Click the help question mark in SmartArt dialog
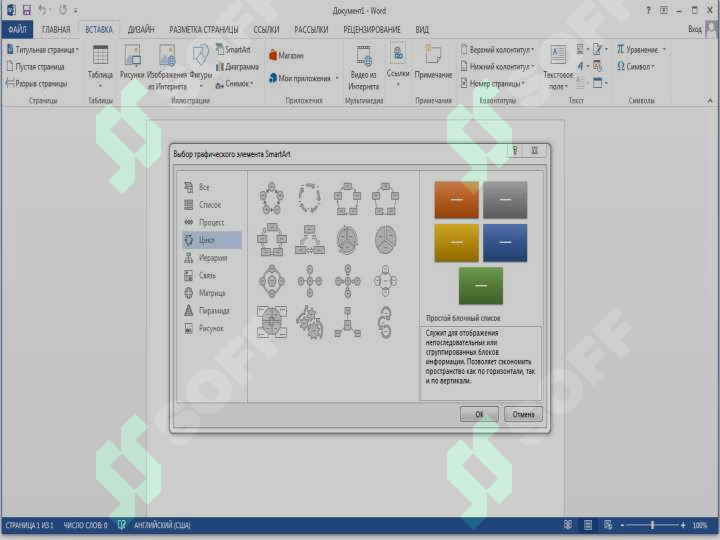720x540 pixels. coord(515,151)
